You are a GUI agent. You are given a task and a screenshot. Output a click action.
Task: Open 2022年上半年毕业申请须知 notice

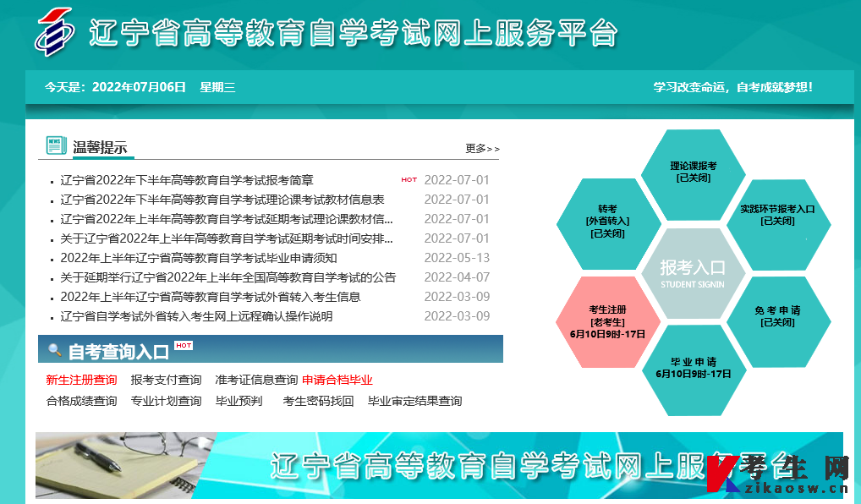tap(198, 258)
